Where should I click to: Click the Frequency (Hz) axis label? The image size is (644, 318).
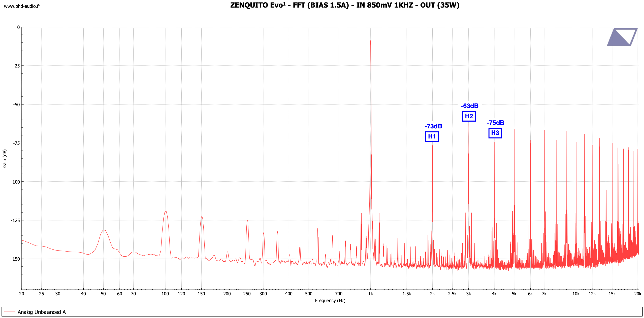[x=330, y=301]
